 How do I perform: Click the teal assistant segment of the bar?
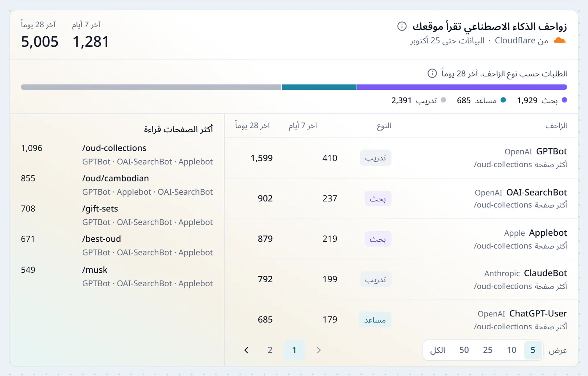click(x=319, y=87)
